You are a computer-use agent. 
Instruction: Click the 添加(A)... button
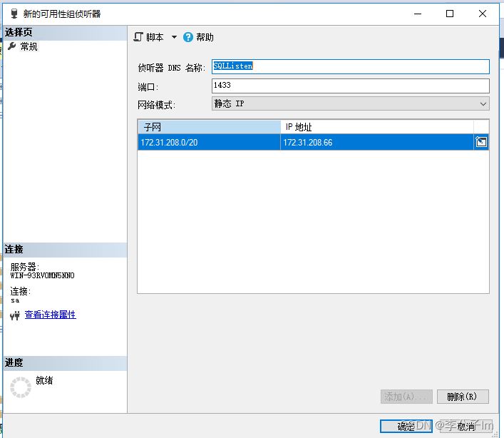click(x=406, y=397)
